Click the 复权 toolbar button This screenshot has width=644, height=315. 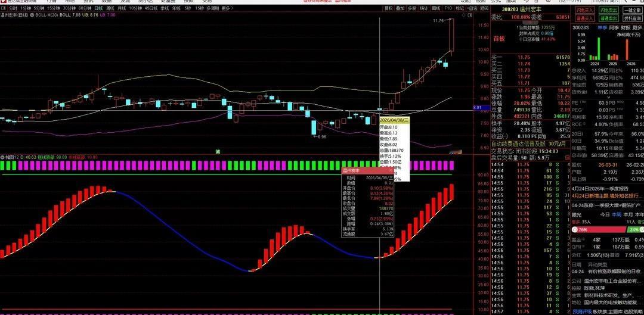pyautogui.click(x=388, y=8)
